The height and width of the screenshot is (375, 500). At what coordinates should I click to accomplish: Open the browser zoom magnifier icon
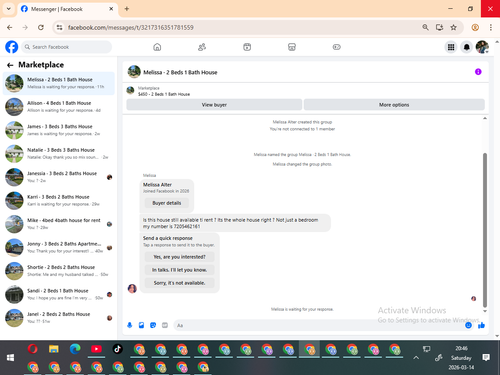(x=425, y=28)
